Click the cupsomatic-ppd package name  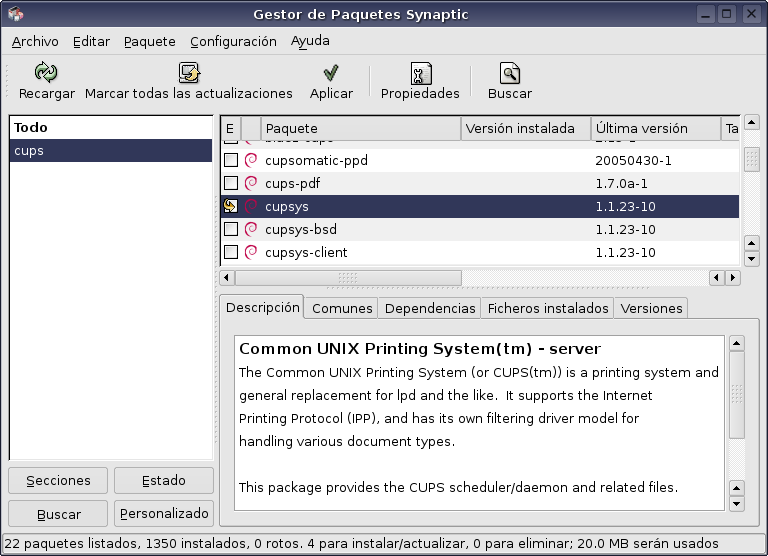(316, 161)
